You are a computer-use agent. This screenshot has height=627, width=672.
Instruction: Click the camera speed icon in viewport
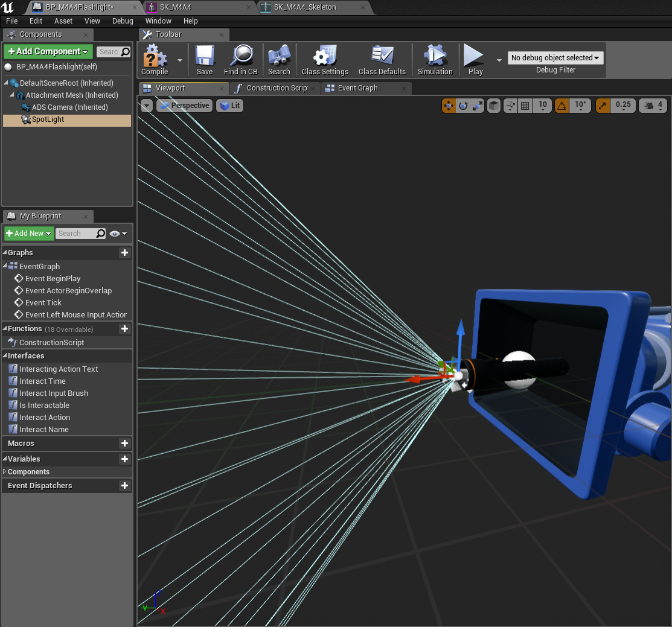(x=650, y=106)
